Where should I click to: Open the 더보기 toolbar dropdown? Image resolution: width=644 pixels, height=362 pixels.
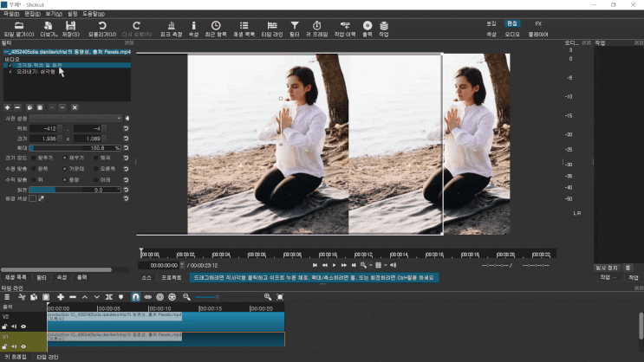point(49,29)
